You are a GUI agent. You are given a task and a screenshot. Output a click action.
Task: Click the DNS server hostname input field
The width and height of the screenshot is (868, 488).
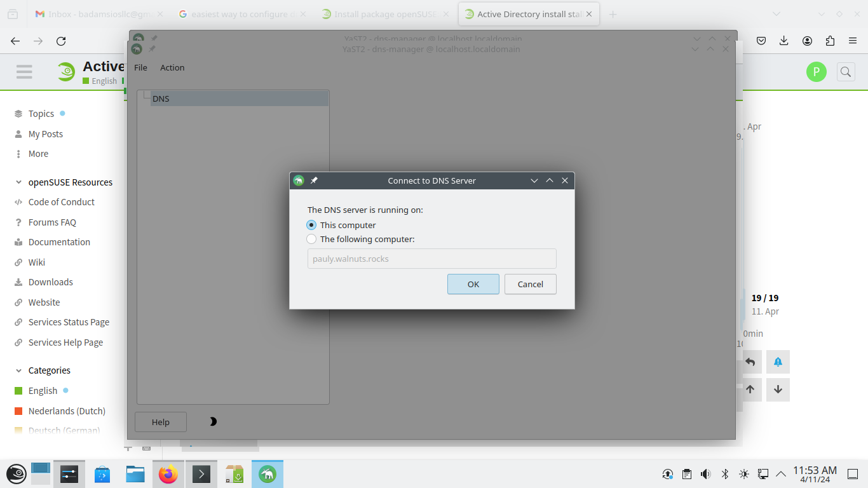coord(431,259)
